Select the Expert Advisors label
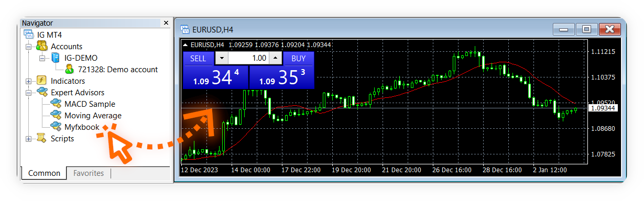The width and height of the screenshot is (644, 201). click(x=78, y=93)
